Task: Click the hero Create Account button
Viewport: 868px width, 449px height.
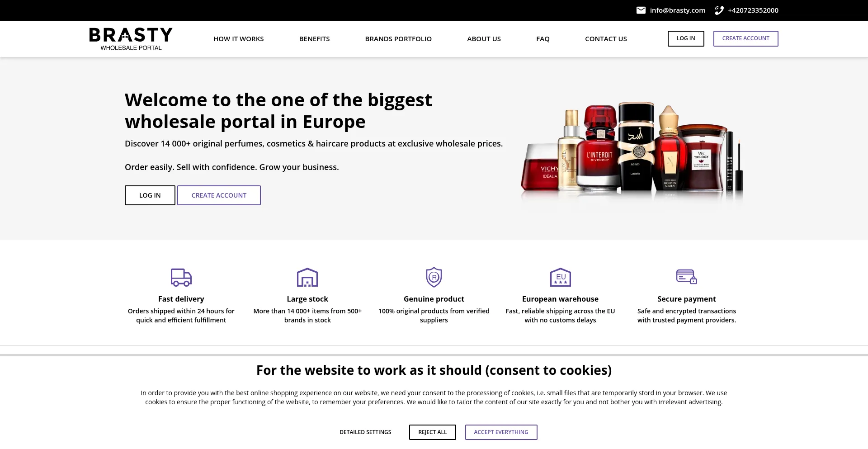Action: click(x=219, y=195)
